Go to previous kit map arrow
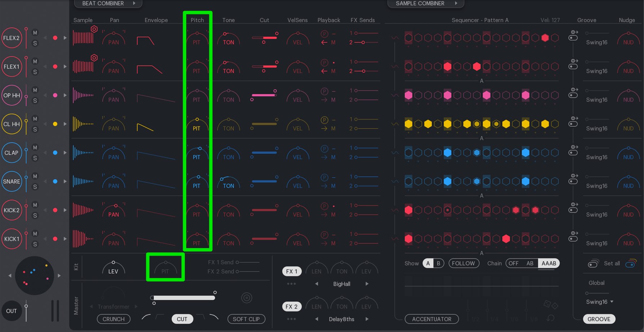The width and height of the screenshot is (644, 332). pos(10,275)
